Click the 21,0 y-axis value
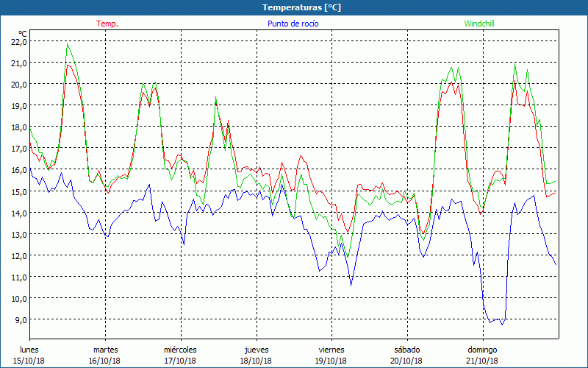 pyautogui.click(x=19, y=63)
